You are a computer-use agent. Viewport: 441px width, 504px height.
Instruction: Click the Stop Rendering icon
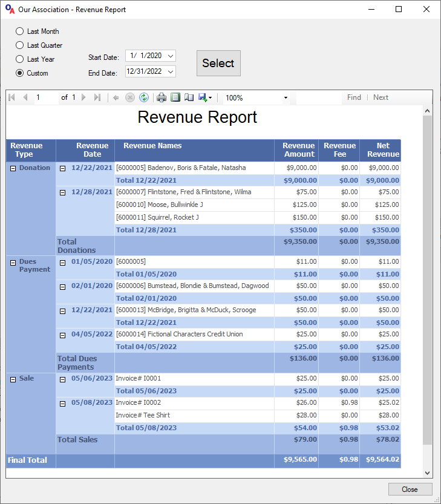point(129,97)
